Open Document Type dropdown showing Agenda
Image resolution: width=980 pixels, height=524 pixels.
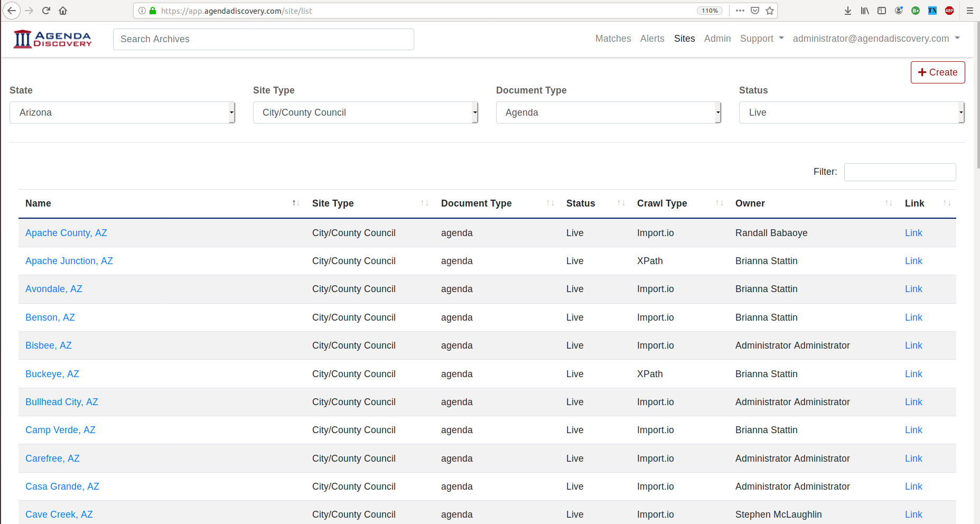(x=609, y=113)
